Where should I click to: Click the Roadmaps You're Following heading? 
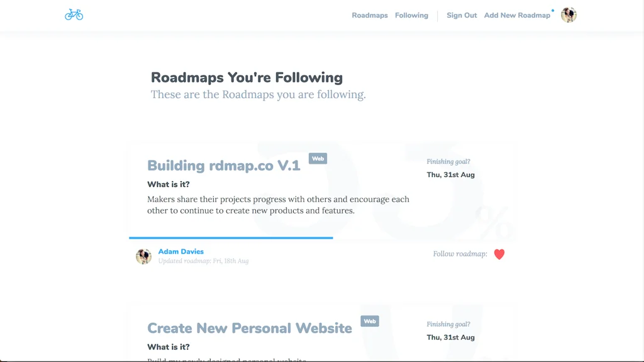coord(247,77)
